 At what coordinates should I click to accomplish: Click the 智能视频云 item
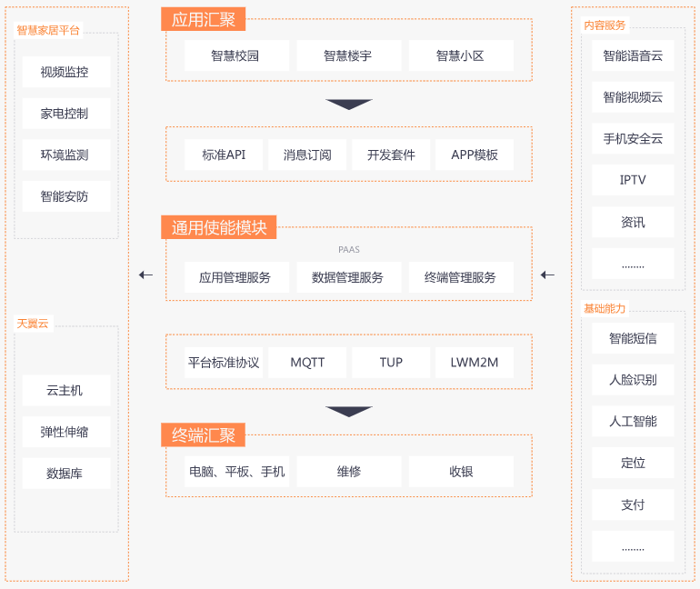coord(633,97)
